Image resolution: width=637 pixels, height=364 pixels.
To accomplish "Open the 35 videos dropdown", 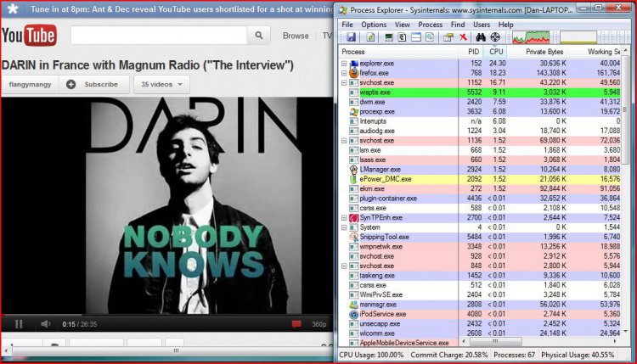I will tap(161, 84).
